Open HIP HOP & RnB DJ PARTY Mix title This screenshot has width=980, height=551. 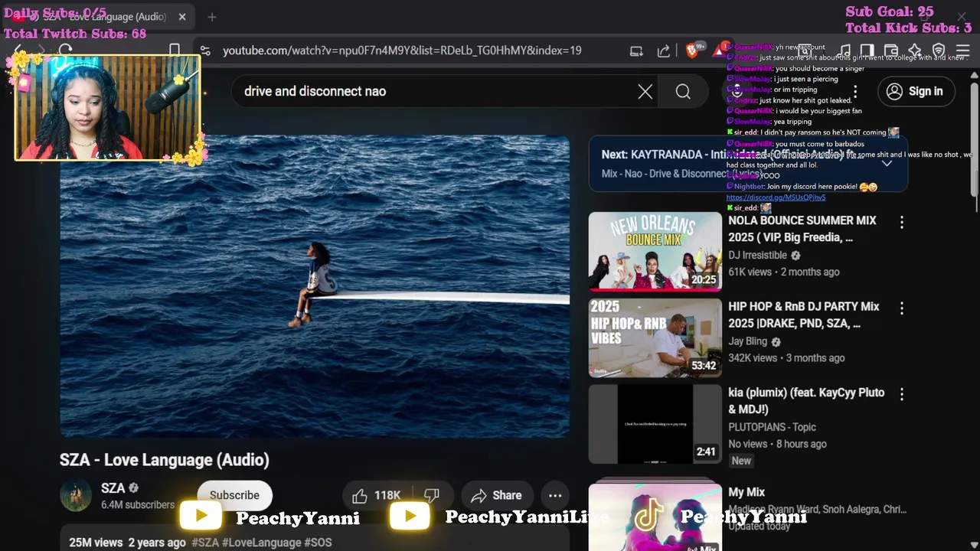coord(803,315)
